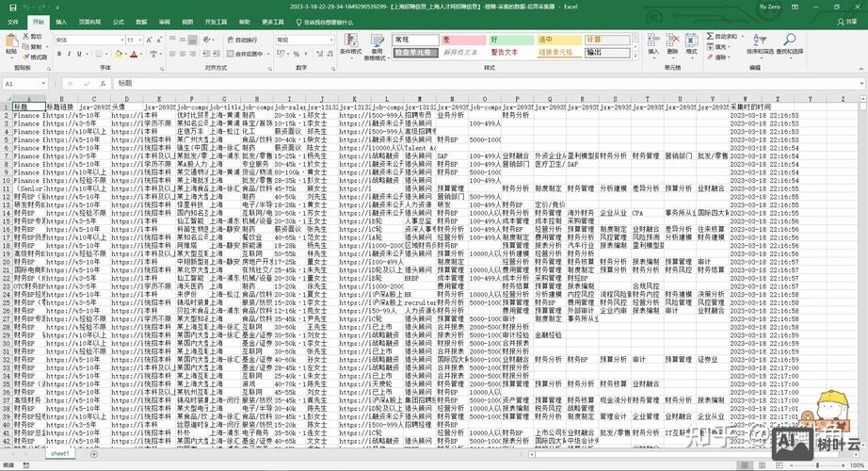Switch to the Developer ribbon tab
This screenshot has height=471, width=868.
click(x=216, y=23)
